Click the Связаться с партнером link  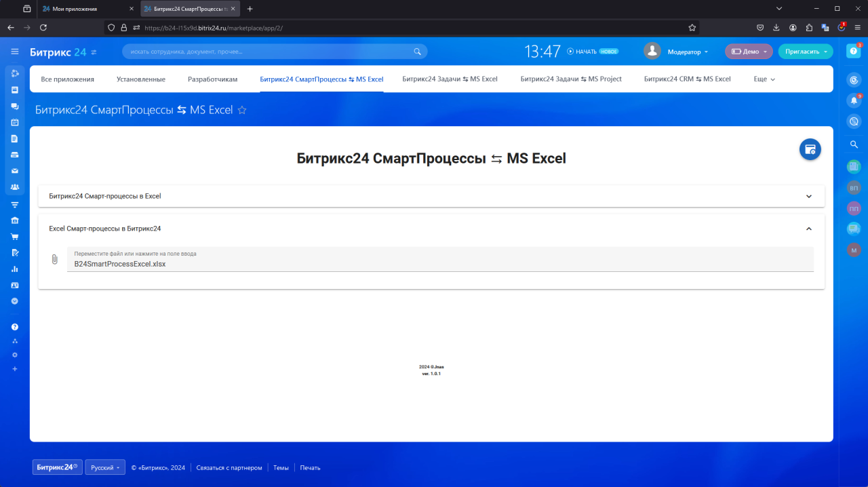coord(229,468)
